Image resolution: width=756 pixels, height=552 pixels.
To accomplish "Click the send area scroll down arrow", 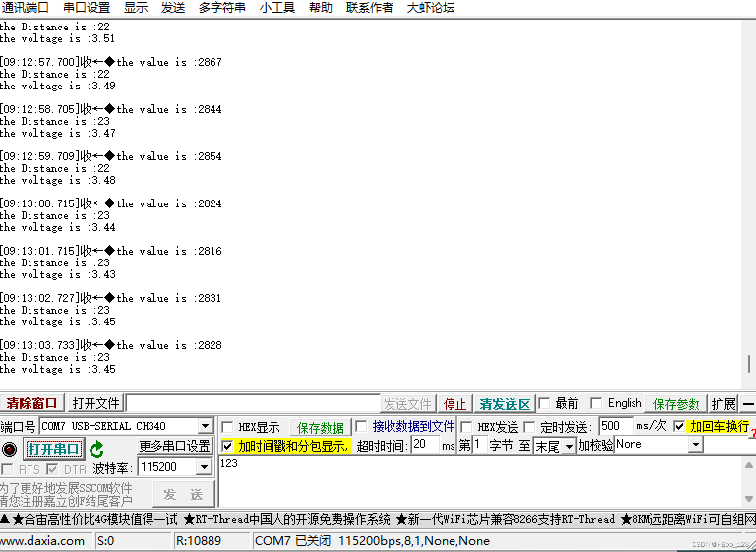I will pos(749,499).
